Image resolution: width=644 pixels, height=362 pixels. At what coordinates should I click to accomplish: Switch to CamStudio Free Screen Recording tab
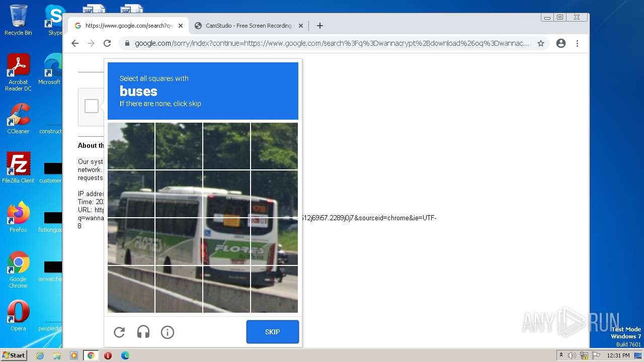pos(249,26)
